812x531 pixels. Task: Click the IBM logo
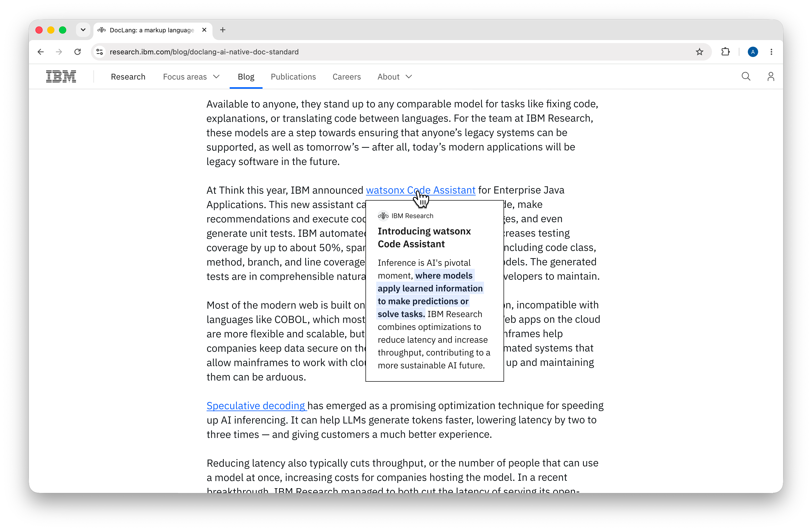61,76
